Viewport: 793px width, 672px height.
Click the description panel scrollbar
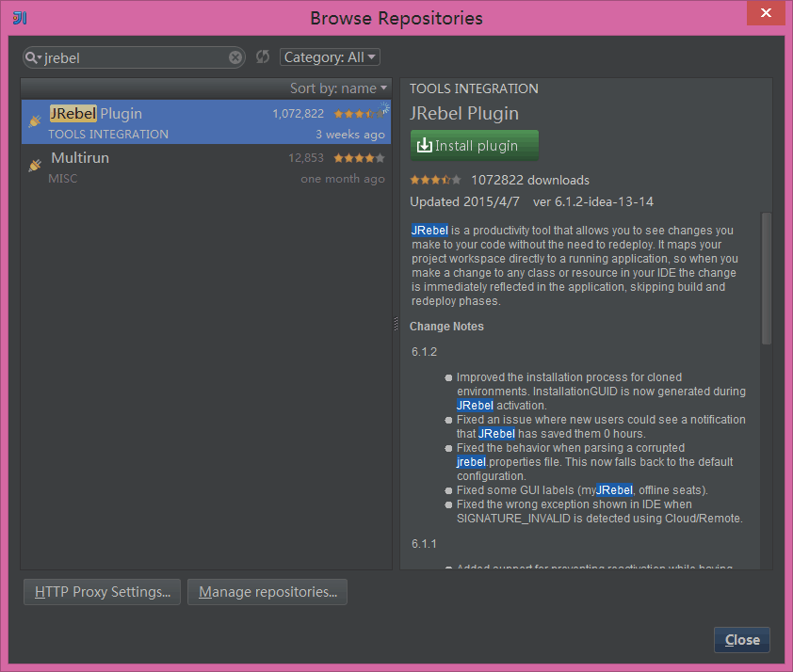[x=767, y=279]
